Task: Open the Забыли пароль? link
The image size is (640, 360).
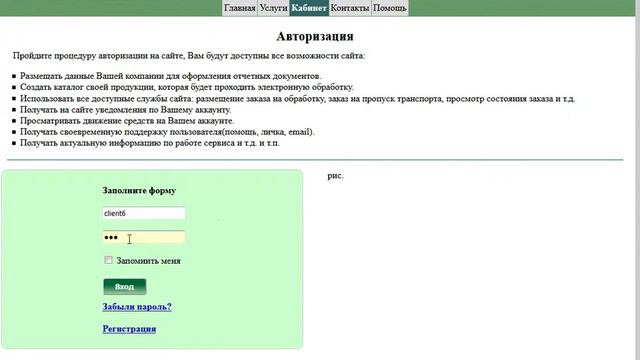Action: click(137, 307)
